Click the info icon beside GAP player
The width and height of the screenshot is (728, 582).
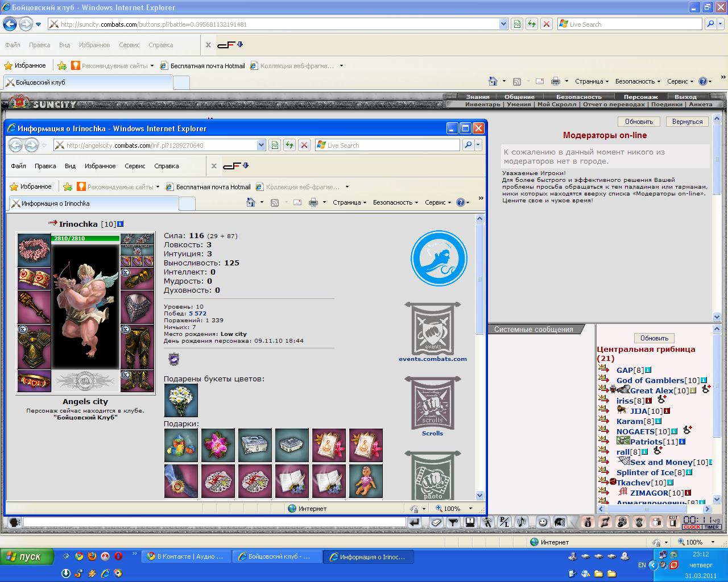pyautogui.click(x=648, y=370)
